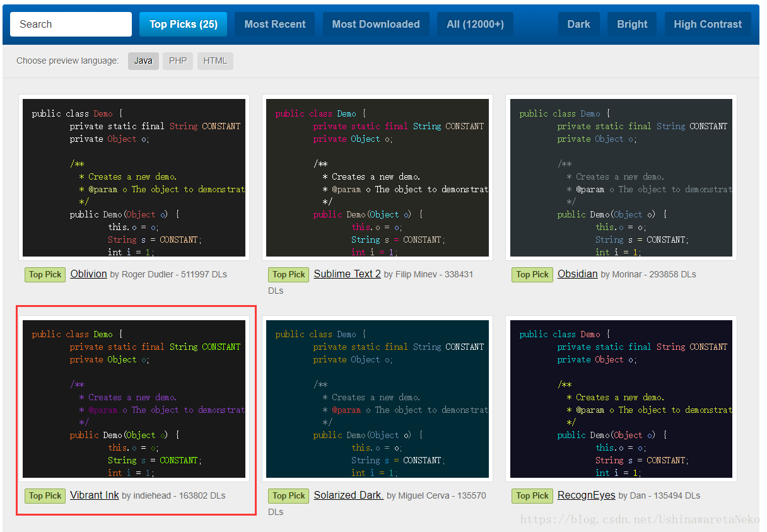
Task: Click the text "by indiehead - 163802 DLs"
Action: [173, 496]
